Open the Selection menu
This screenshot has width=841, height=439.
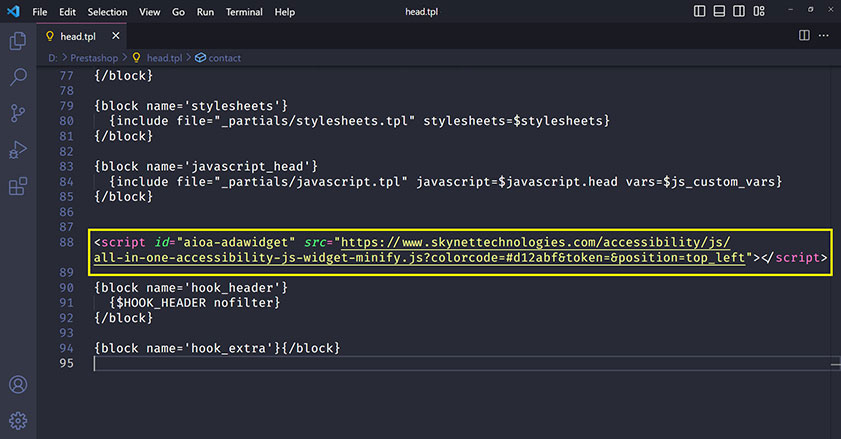[107, 12]
